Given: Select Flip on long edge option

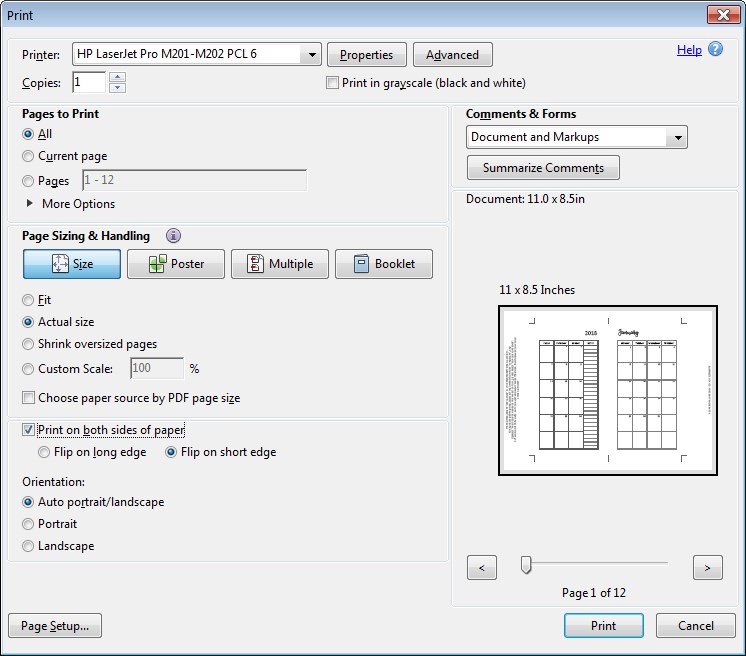Looking at the screenshot, I should pyautogui.click(x=45, y=452).
